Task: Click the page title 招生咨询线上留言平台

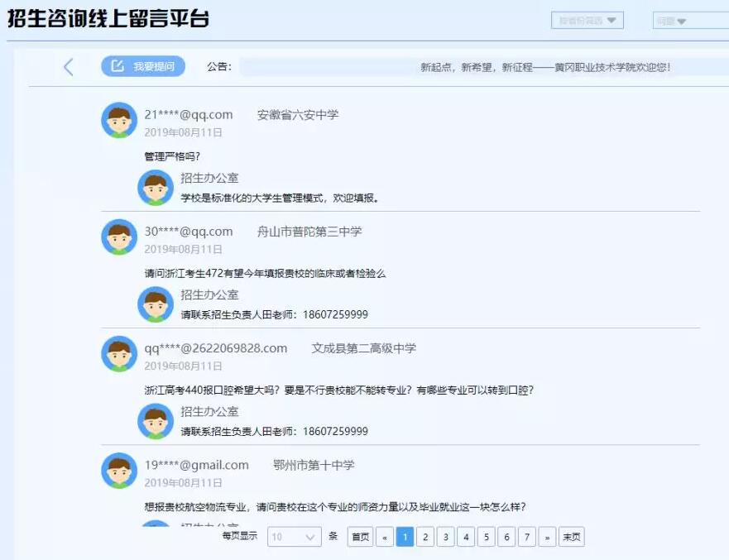Action: (x=108, y=18)
